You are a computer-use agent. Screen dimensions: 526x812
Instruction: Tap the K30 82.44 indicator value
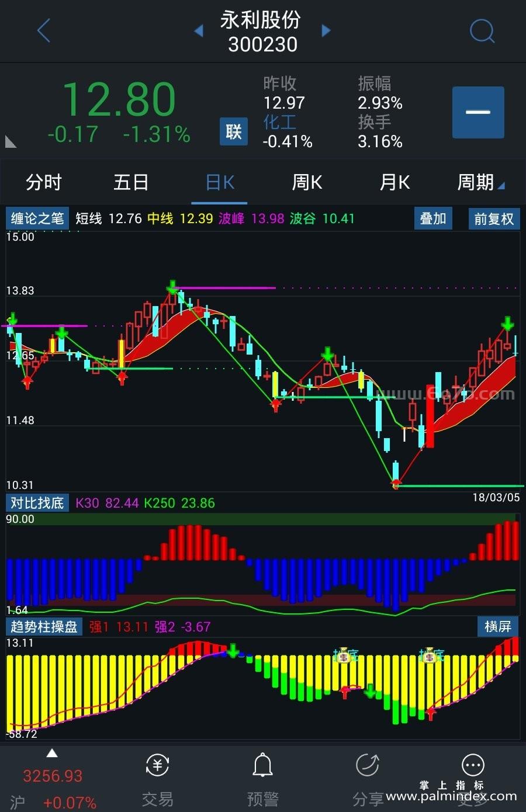point(107,503)
